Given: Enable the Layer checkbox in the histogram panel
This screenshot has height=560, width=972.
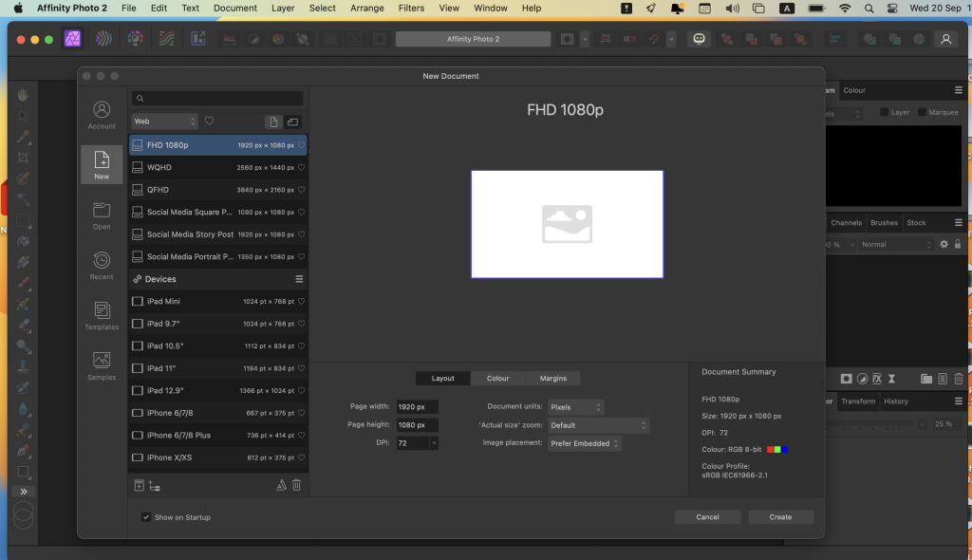Looking at the screenshot, I should [885, 112].
